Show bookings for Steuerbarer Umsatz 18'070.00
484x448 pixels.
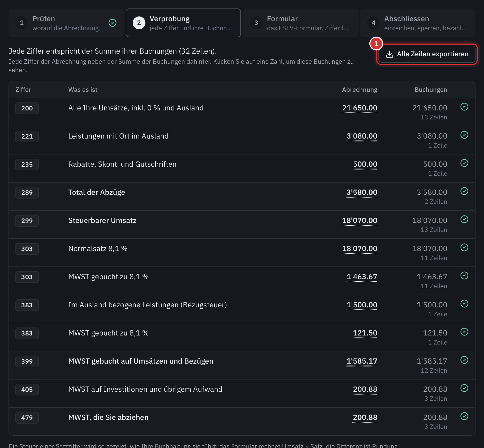360,221
